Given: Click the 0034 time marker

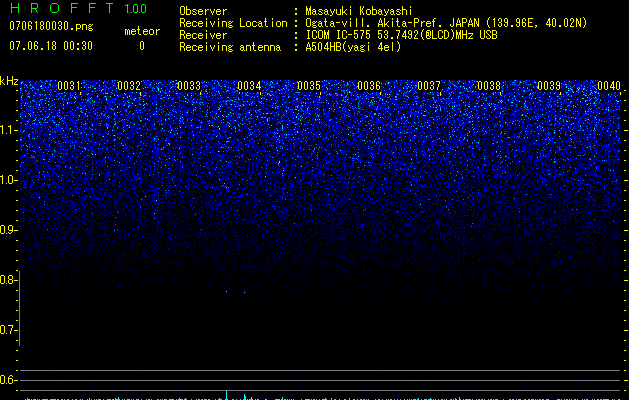Looking at the screenshot, I should point(249,86).
